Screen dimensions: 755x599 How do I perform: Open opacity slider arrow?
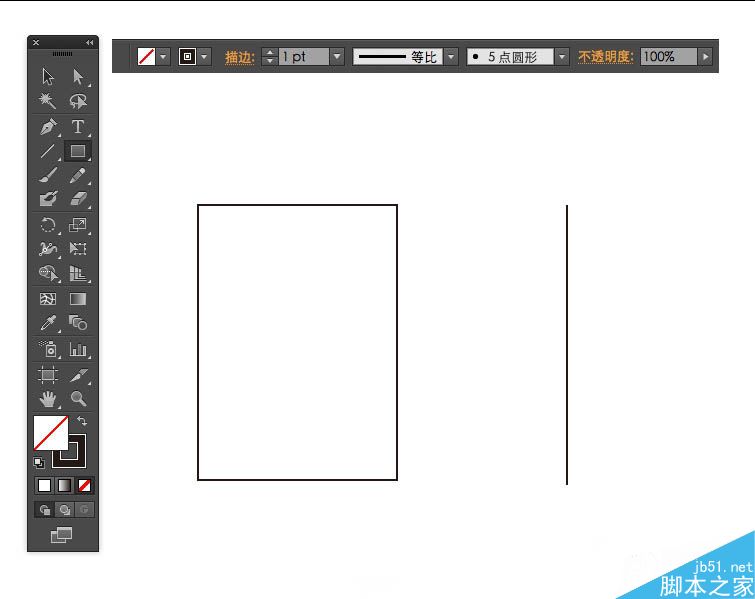tap(705, 56)
